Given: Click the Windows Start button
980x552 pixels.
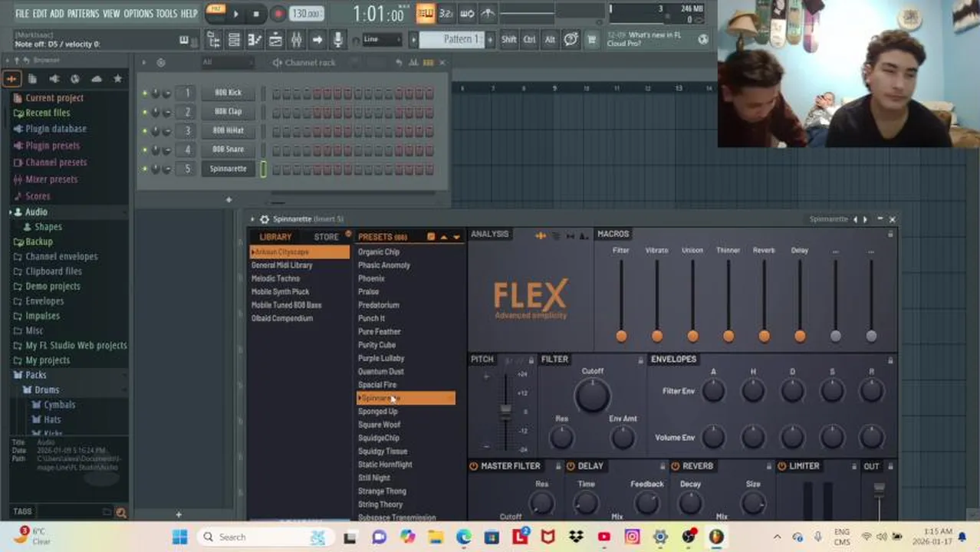Looking at the screenshot, I should [180, 537].
